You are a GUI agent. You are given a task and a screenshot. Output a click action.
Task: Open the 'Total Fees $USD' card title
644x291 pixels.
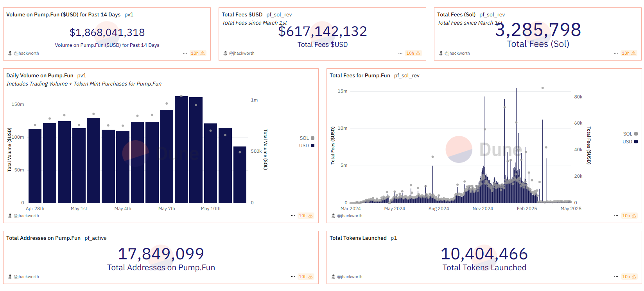(x=242, y=14)
